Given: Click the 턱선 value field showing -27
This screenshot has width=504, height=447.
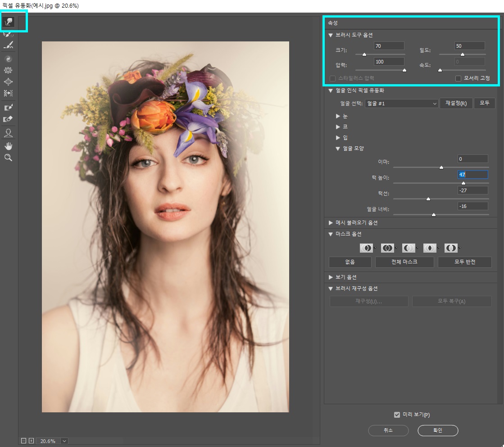Looking at the screenshot, I should point(473,190).
